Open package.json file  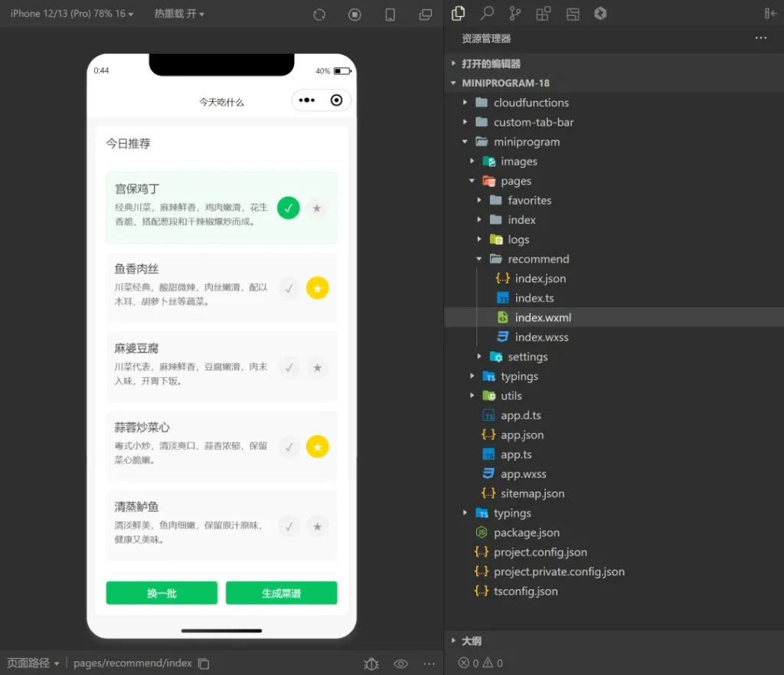pos(613,532)
